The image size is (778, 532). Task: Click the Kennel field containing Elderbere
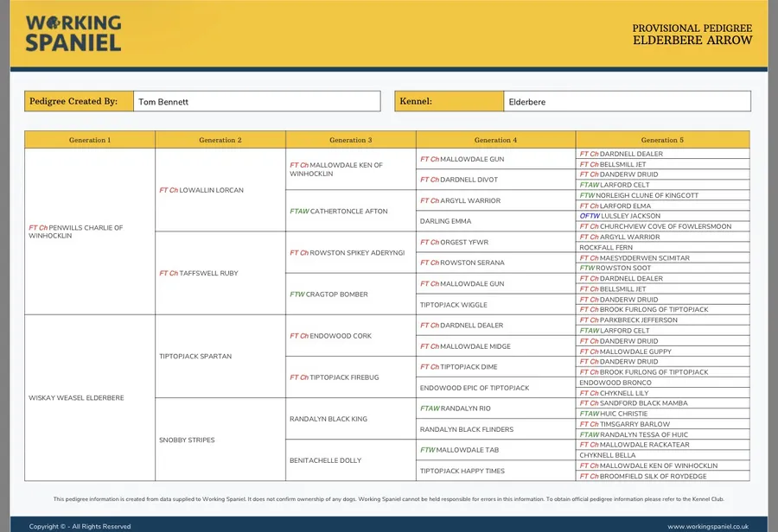point(626,102)
